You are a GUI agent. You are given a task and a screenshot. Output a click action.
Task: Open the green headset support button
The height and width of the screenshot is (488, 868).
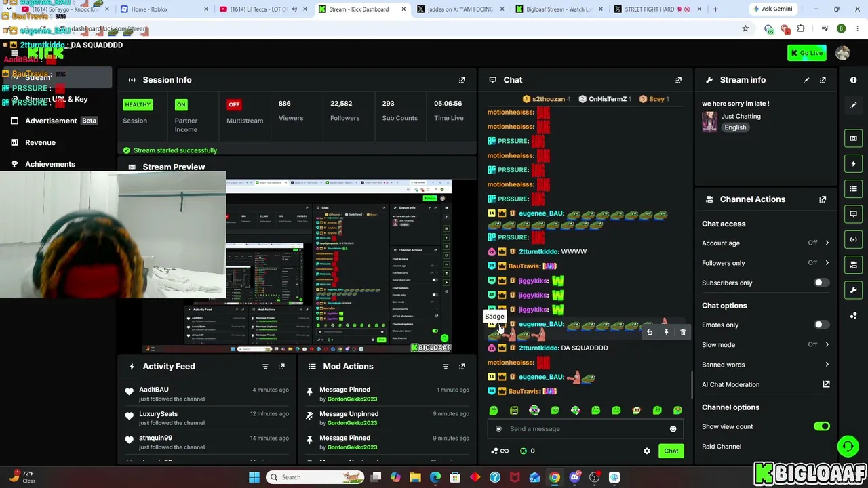[848, 446]
